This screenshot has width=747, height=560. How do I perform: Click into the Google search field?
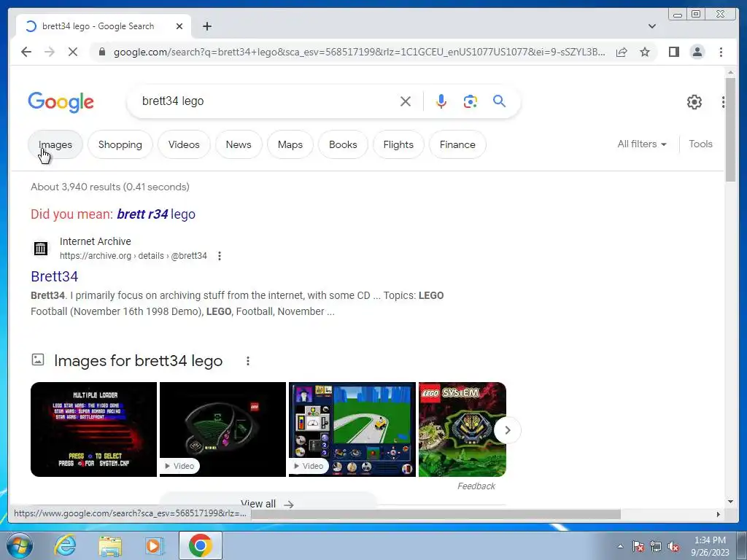(267, 101)
